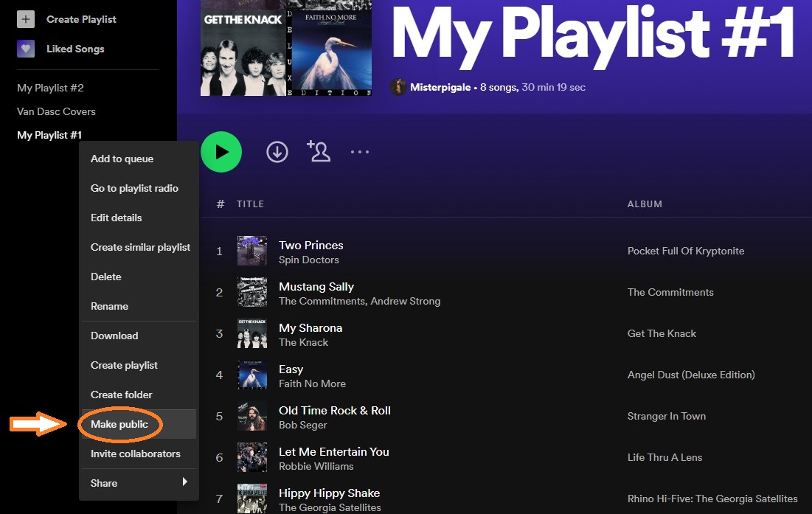Image resolution: width=812 pixels, height=514 pixels.
Task: Click the Create Playlist plus icon
Action: tap(26, 18)
